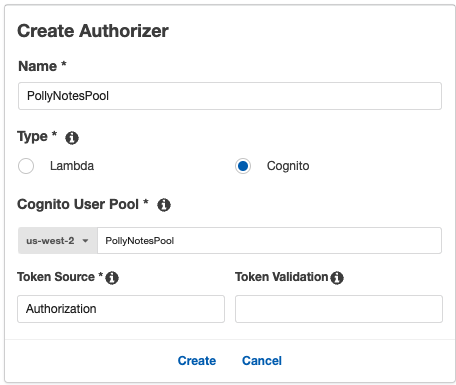Click the Authorization token source field
This screenshot has width=456, height=385.
pyautogui.click(x=121, y=309)
